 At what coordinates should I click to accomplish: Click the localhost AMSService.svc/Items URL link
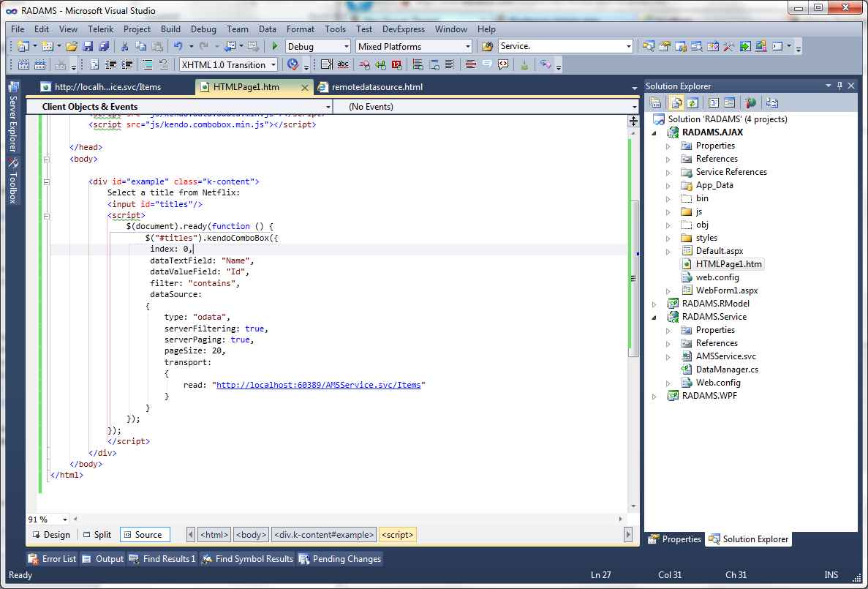tap(318, 385)
